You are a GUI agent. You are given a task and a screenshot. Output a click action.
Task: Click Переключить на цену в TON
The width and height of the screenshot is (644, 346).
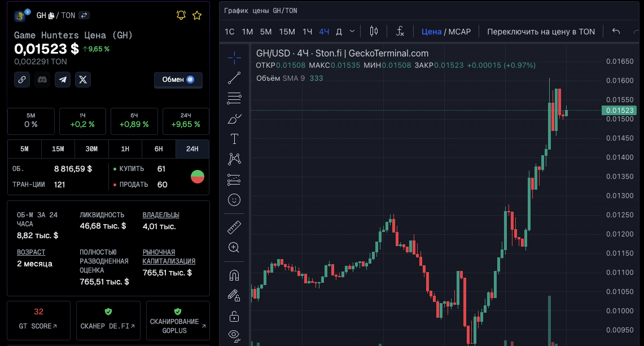pos(541,32)
